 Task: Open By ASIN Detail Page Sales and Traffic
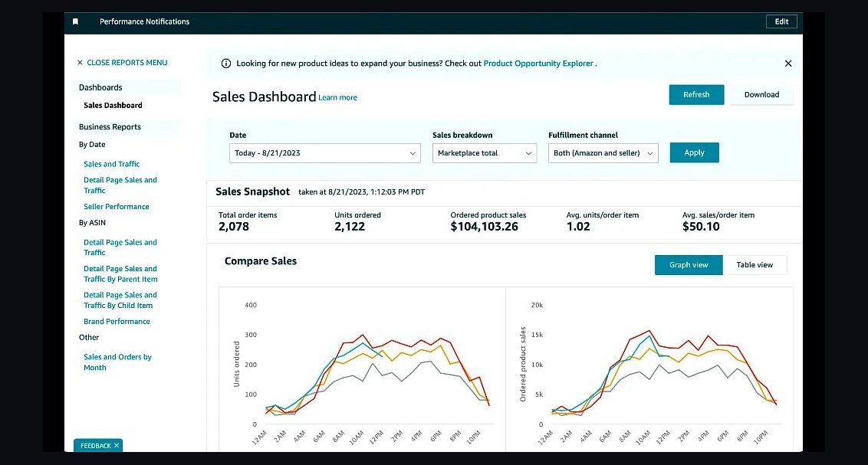tap(120, 247)
